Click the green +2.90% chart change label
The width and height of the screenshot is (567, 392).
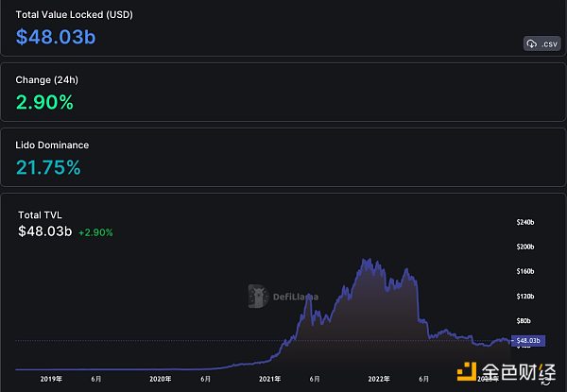pos(94,231)
